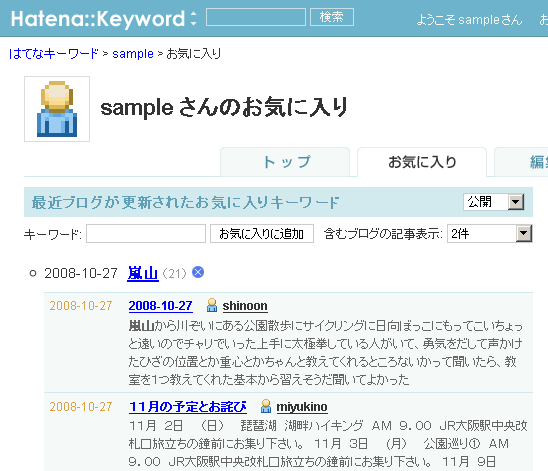
Task: Click the black 2008-10-27 date before 嵐山
Action: pos(81,273)
